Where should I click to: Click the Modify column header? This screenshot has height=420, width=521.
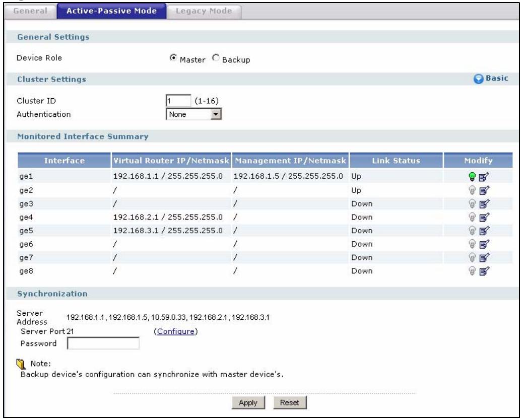coord(478,161)
